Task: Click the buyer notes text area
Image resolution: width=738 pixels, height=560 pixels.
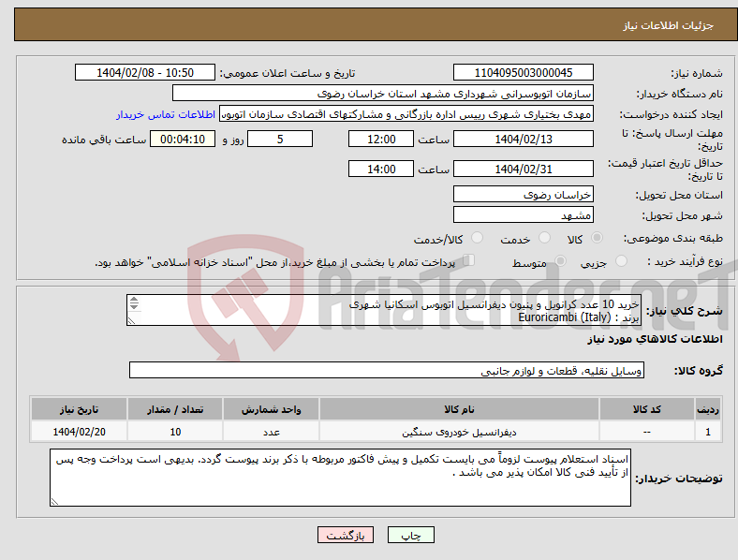Action: tap(340, 478)
